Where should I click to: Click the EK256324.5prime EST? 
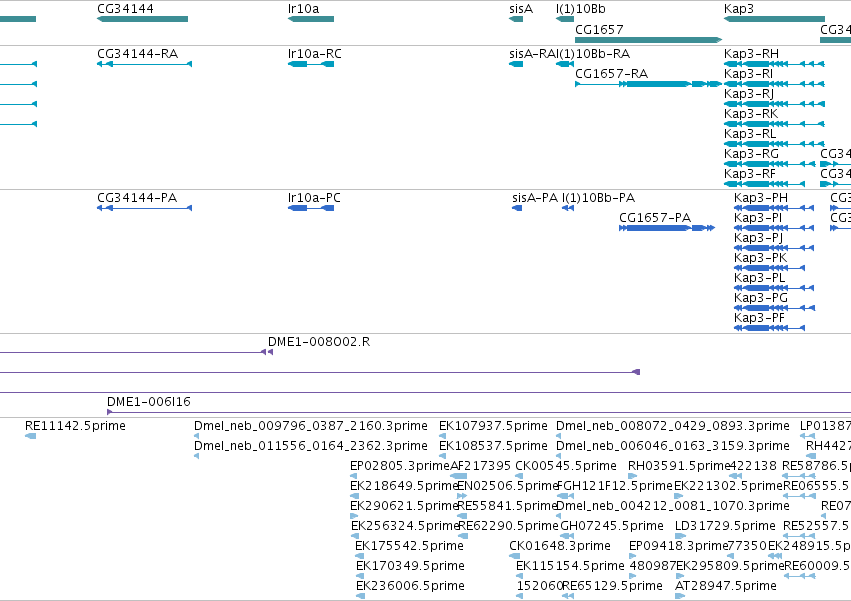coord(355,536)
